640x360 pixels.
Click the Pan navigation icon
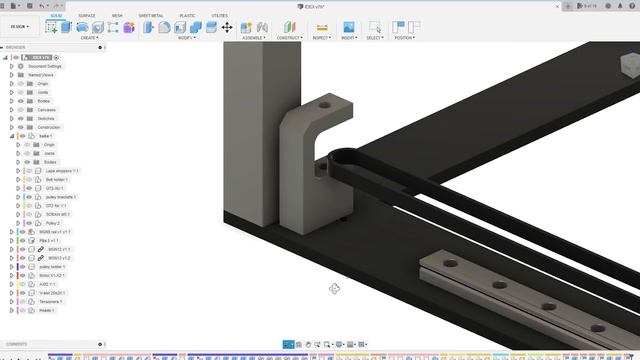pos(308,344)
